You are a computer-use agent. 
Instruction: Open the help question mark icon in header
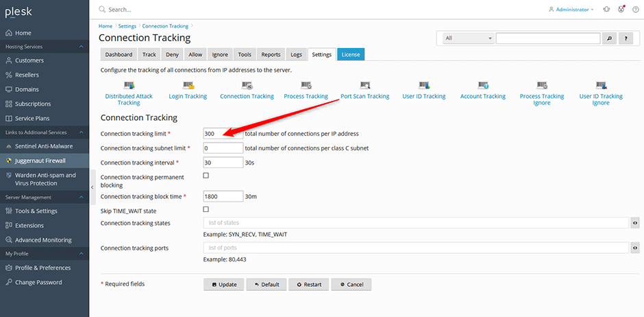click(x=635, y=10)
